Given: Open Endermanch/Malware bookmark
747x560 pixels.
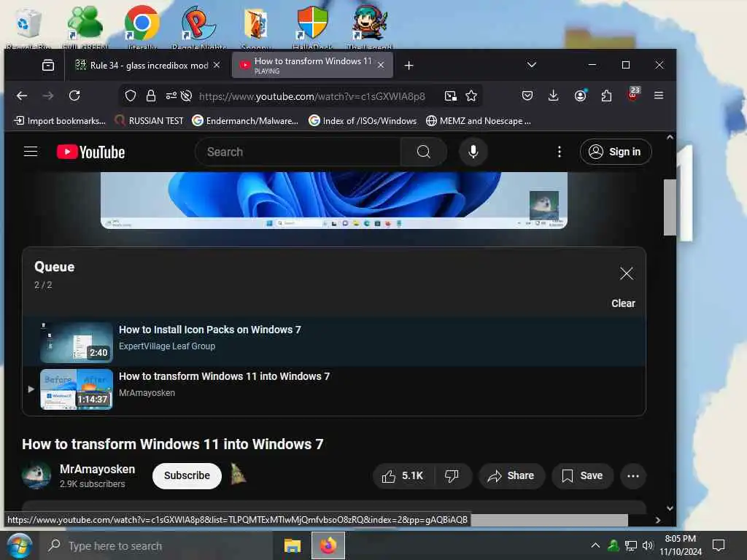Looking at the screenshot, I should tap(245, 121).
